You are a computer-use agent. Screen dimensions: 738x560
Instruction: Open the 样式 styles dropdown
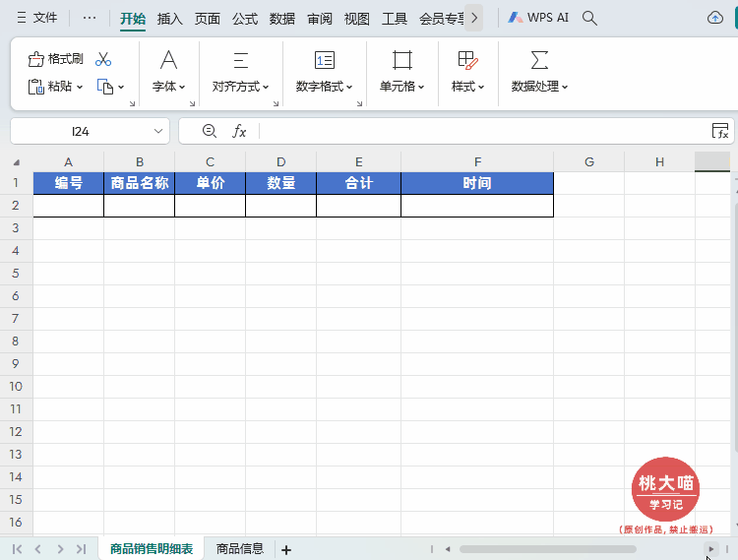tap(467, 72)
